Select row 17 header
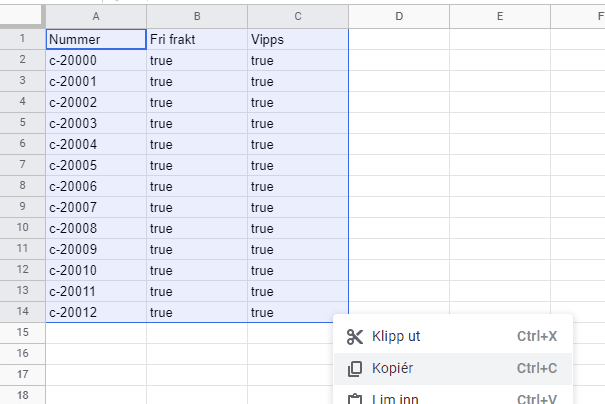This screenshot has height=404, width=605. [x=22, y=374]
